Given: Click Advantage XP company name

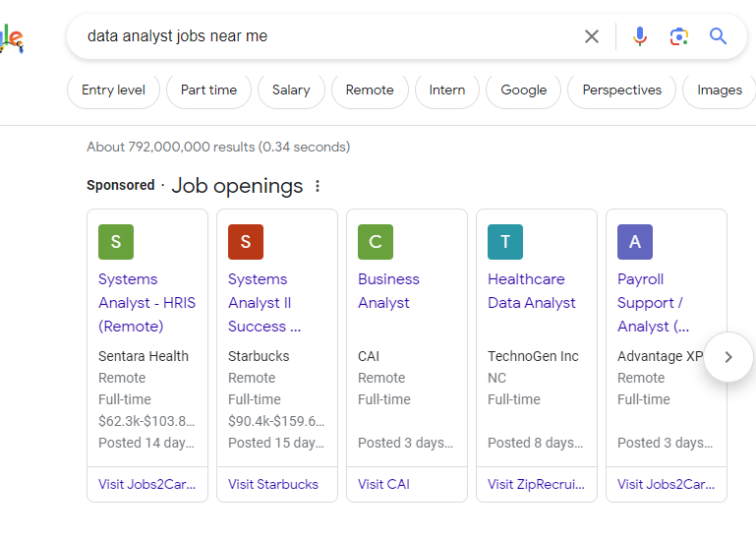Looking at the screenshot, I should [x=660, y=356].
